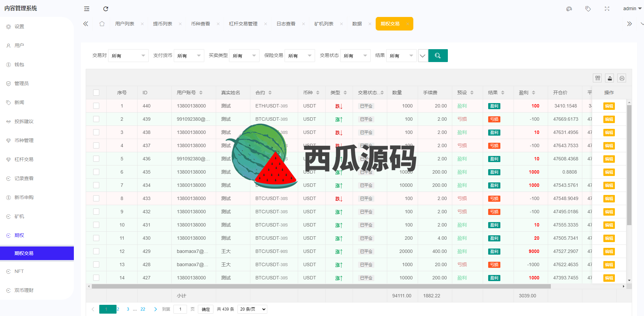The image size is (644, 316).
Task: Click the refresh page icon
Action: (106, 9)
